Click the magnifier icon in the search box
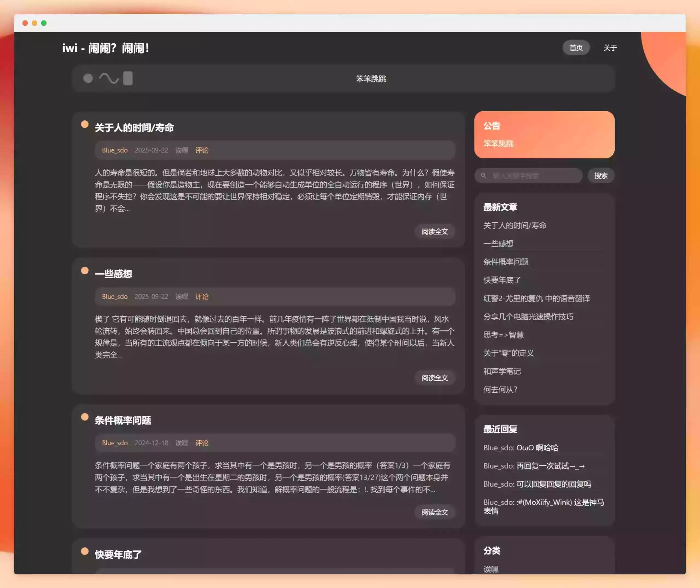 (483, 176)
